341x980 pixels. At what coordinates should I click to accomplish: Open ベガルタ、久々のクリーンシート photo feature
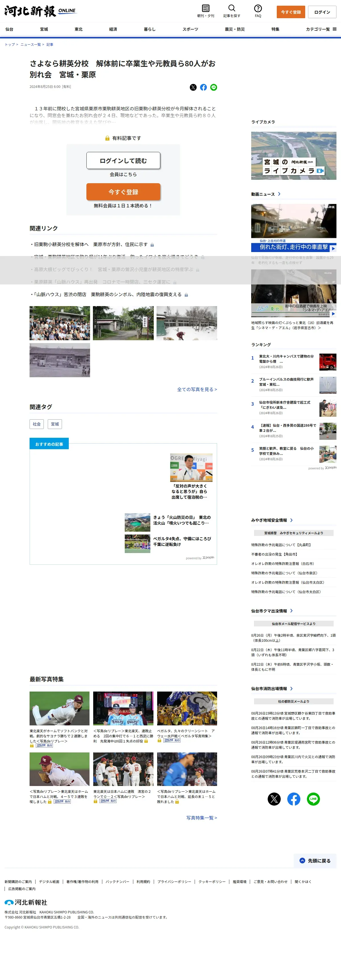tap(187, 717)
